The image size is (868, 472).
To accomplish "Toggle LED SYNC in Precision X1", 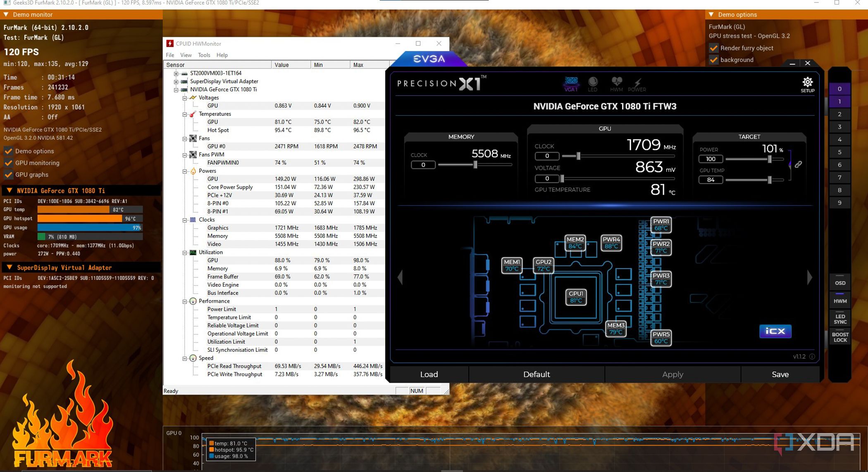I will [840, 319].
